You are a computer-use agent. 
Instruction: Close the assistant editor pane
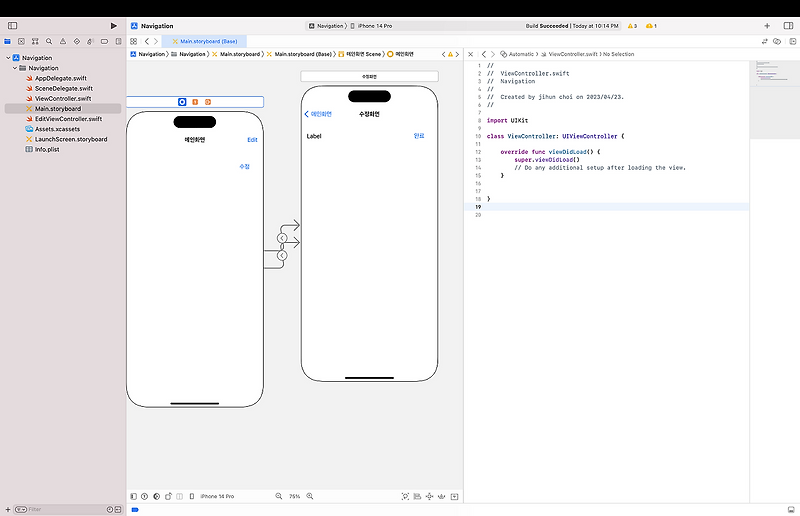(470, 54)
